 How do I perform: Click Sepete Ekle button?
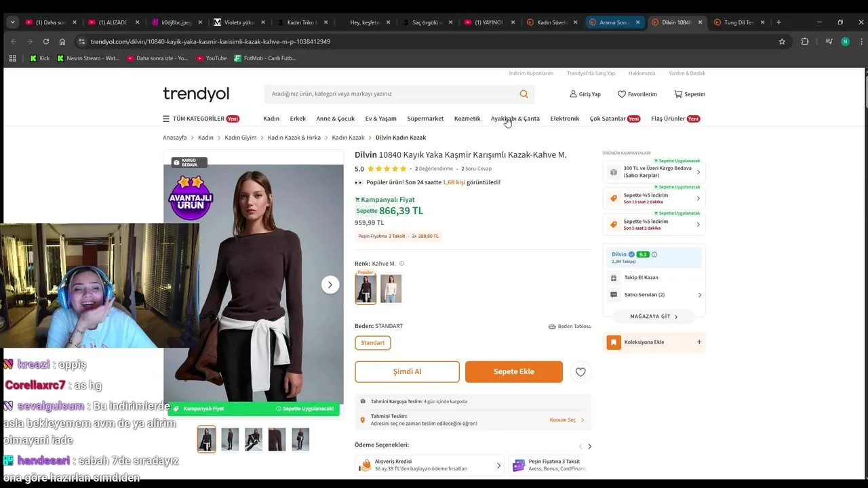tap(514, 372)
